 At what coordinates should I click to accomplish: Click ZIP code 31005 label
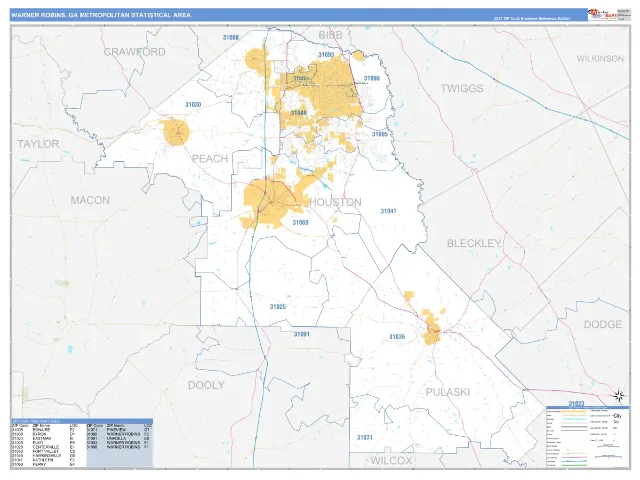pos(380,134)
